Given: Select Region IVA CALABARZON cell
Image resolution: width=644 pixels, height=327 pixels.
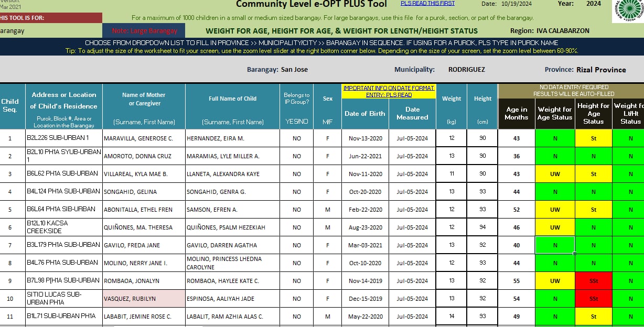Looking at the screenshot, I should [x=563, y=31].
